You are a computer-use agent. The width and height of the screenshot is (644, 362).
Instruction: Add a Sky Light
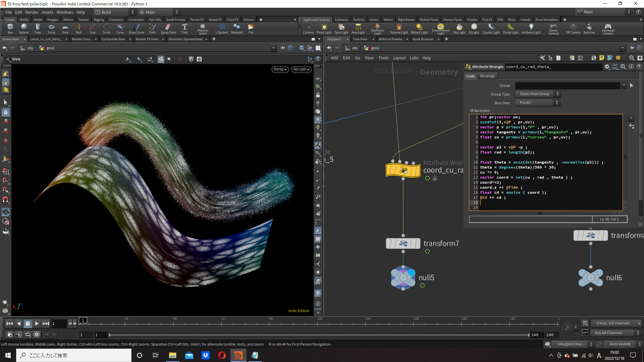pos(460,29)
